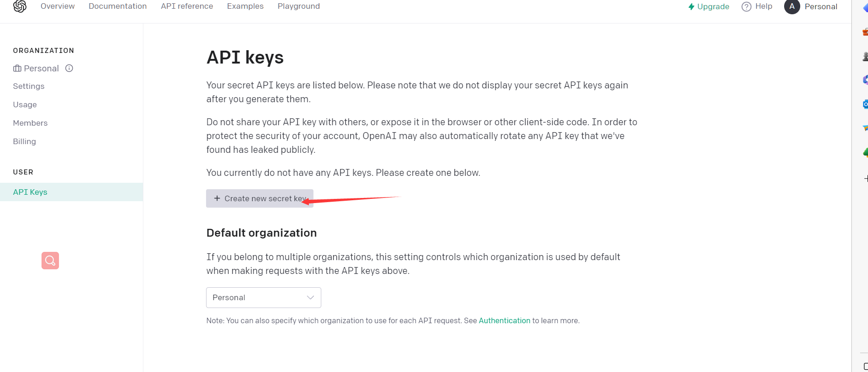The height and width of the screenshot is (372, 868).
Task: Go to Playground in the top navigation
Action: 298,6
